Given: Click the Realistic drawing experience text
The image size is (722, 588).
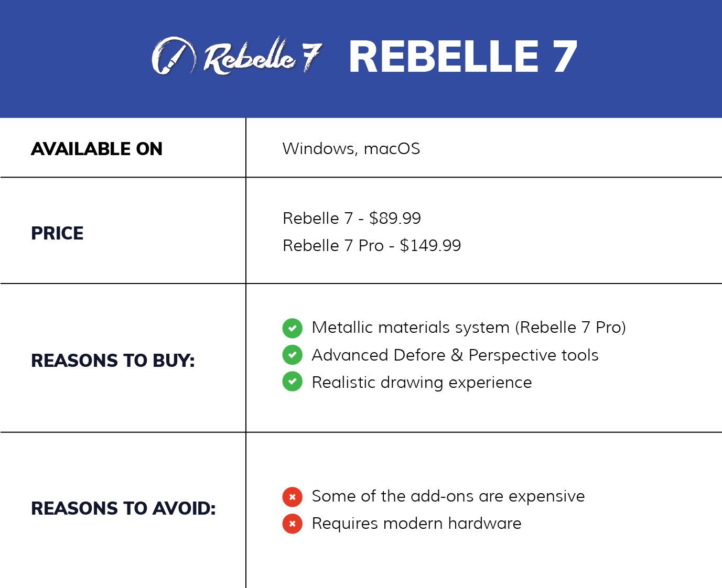Looking at the screenshot, I should click(422, 383).
